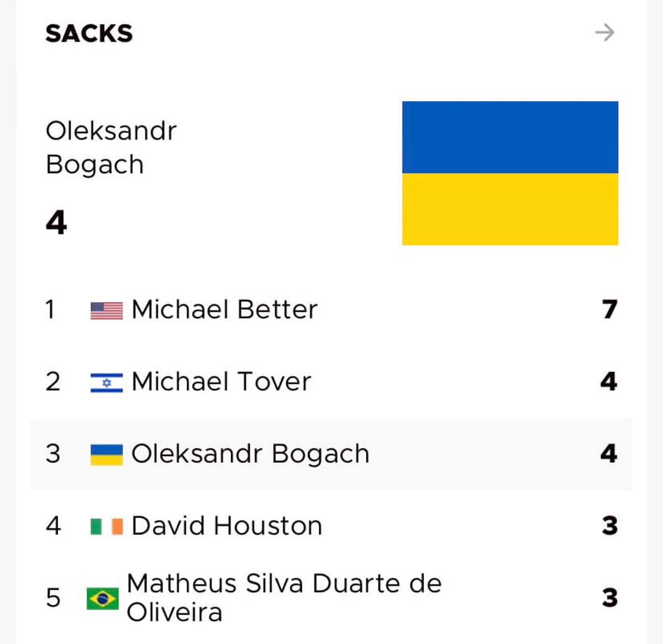Click the Brazil flag icon in row five
This screenshot has height=644, width=663.
(x=103, y=599)
